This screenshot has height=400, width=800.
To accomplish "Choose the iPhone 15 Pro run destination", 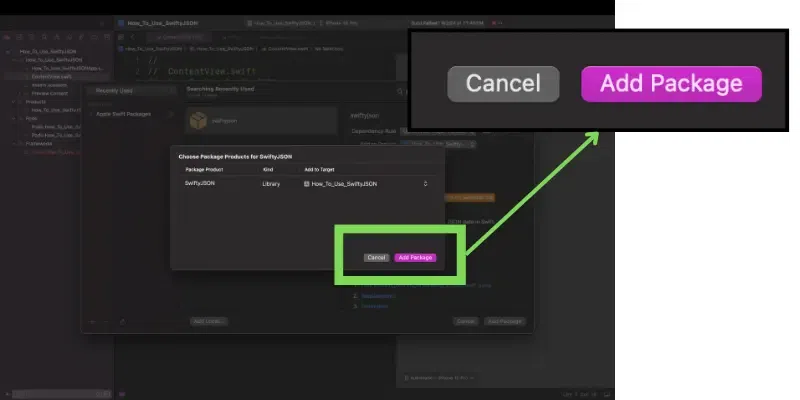I will pyautogui.click(x=339, y=23).
